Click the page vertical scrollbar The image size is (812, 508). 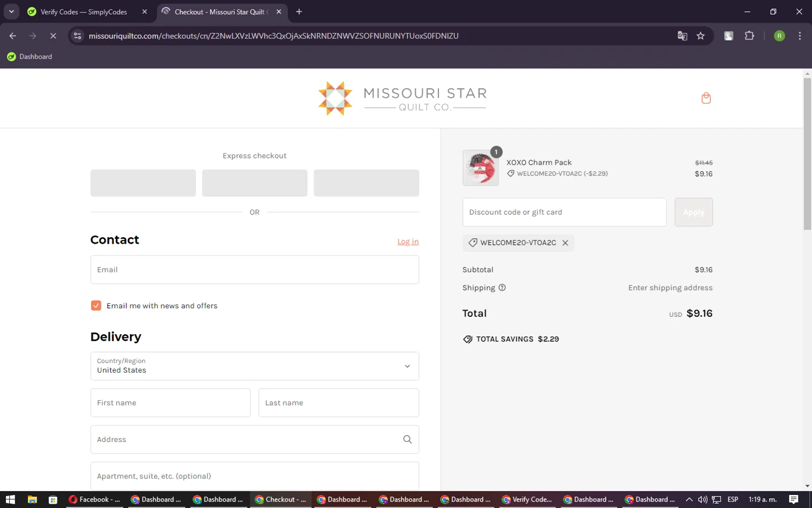pos(807,154)
